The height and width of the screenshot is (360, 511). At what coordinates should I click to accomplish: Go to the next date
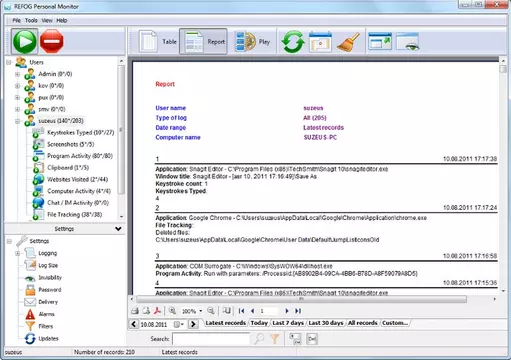click(193, 324)
